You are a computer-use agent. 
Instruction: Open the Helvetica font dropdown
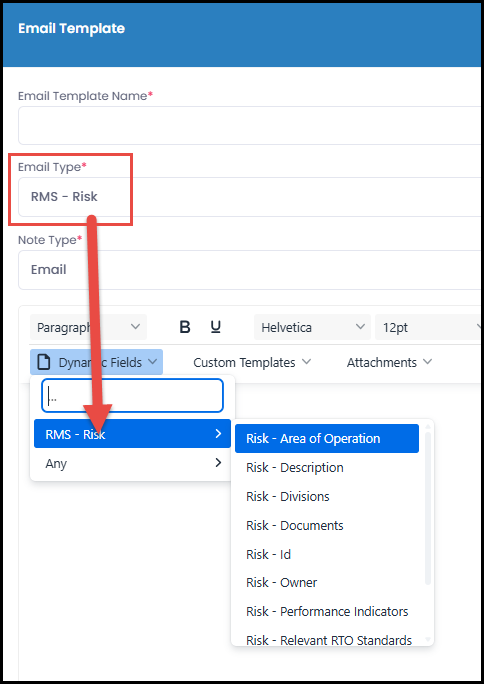click(x=312, y=327)
